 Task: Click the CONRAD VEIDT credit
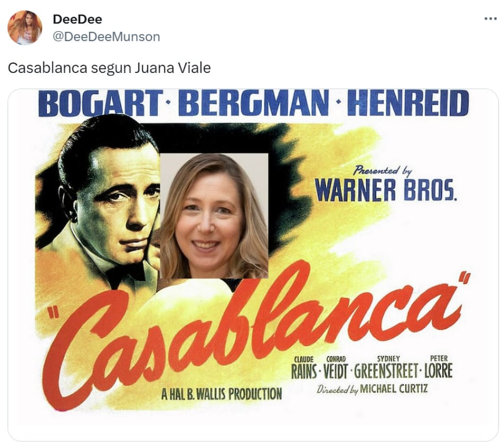coord(336,367)
